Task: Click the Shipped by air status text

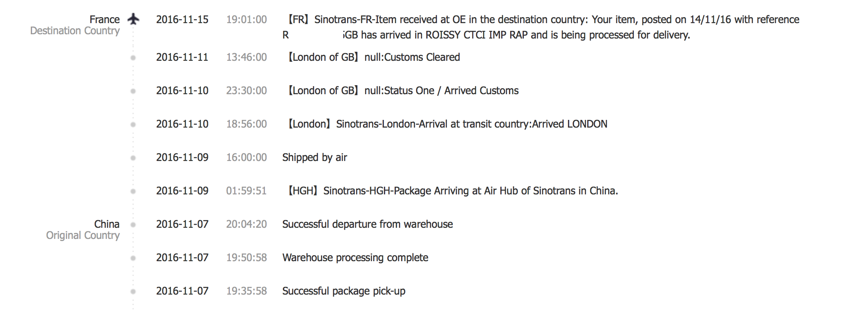Action: click(315, 158)
